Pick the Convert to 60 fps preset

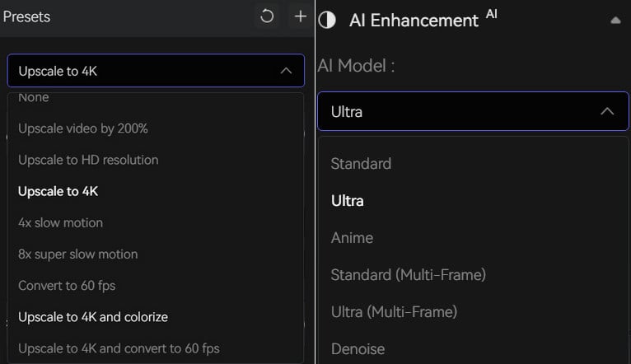67,285
